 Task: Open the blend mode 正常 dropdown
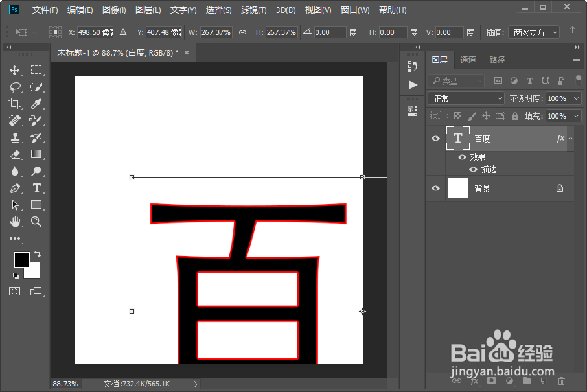466,98
